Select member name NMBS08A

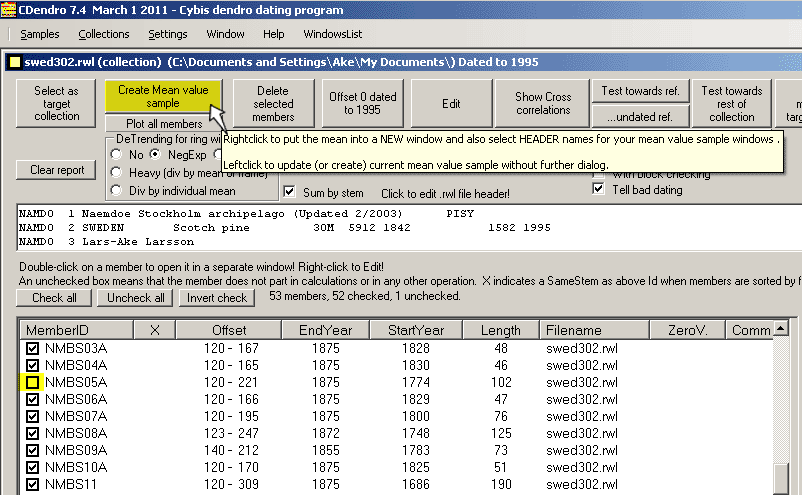[76, 434]
